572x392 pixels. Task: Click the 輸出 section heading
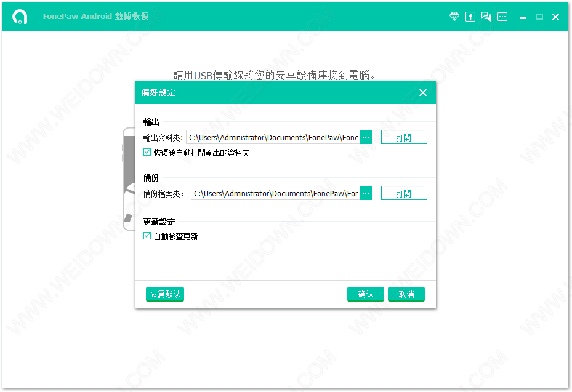tap(151, 122)
